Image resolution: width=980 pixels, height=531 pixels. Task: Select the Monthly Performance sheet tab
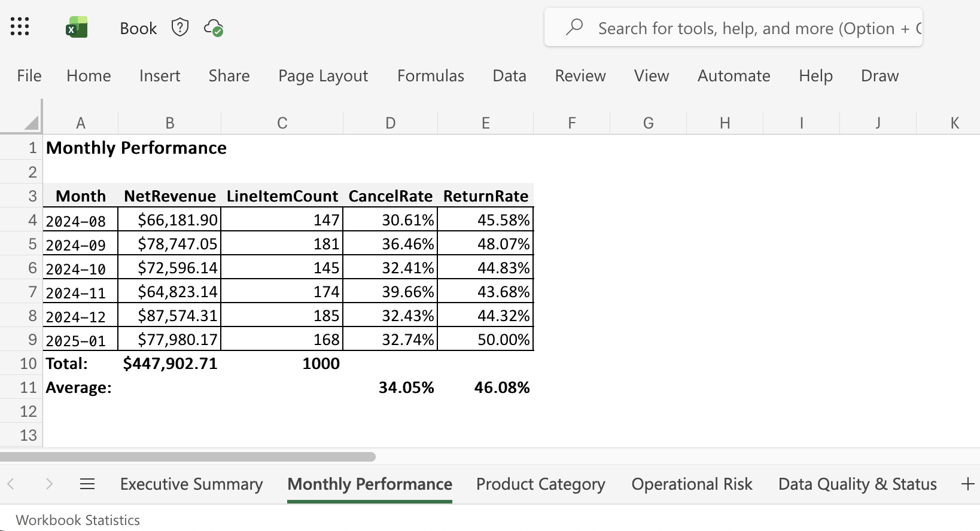[370, 484]
